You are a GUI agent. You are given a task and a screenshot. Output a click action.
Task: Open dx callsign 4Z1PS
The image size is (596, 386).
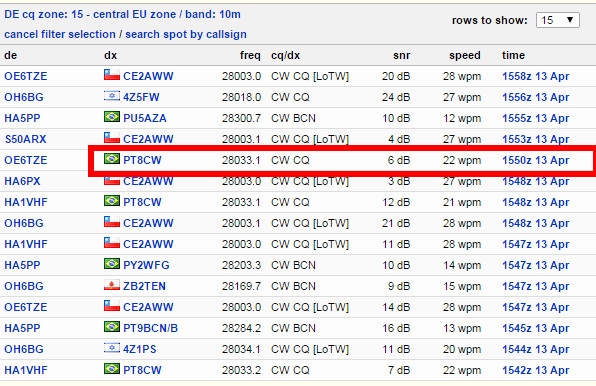coord(139,349)
